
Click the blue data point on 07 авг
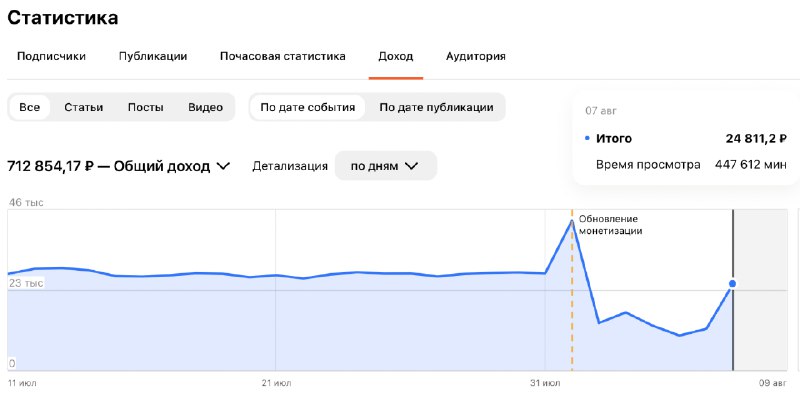(733, 283)
